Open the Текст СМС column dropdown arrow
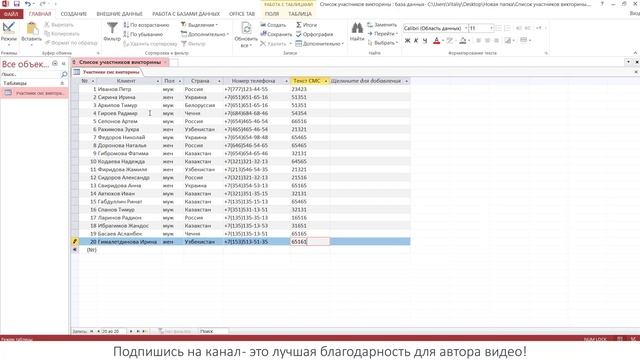 326,81
